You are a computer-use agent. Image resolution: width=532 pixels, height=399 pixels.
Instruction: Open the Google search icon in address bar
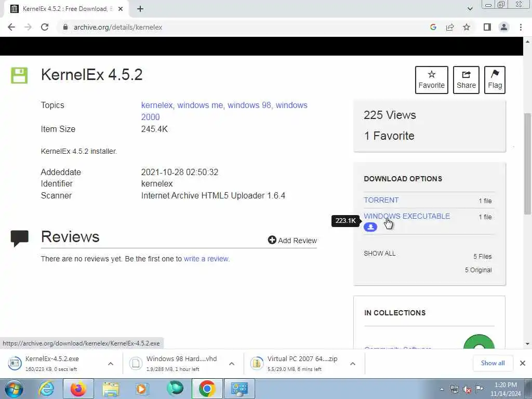click(433, 27)
